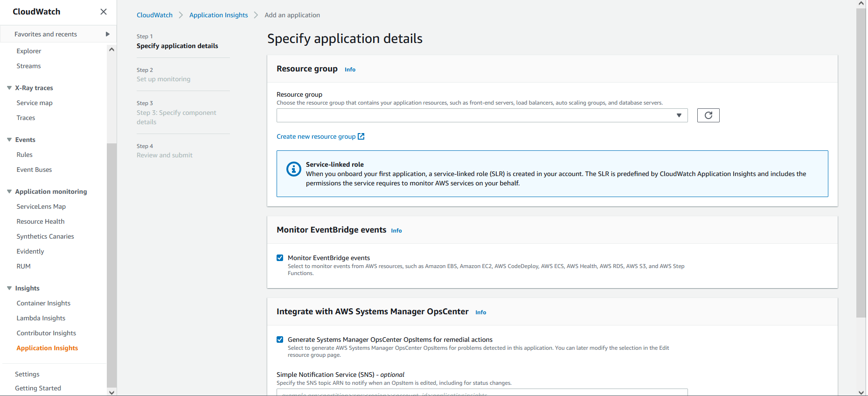
Task: Open Settings in sidebar
Action: 27,374
